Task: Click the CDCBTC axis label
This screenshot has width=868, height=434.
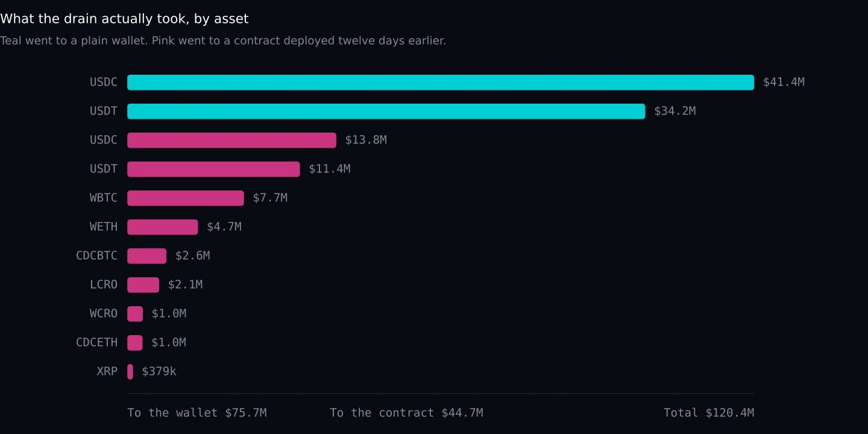Action: tap(97, 256)
